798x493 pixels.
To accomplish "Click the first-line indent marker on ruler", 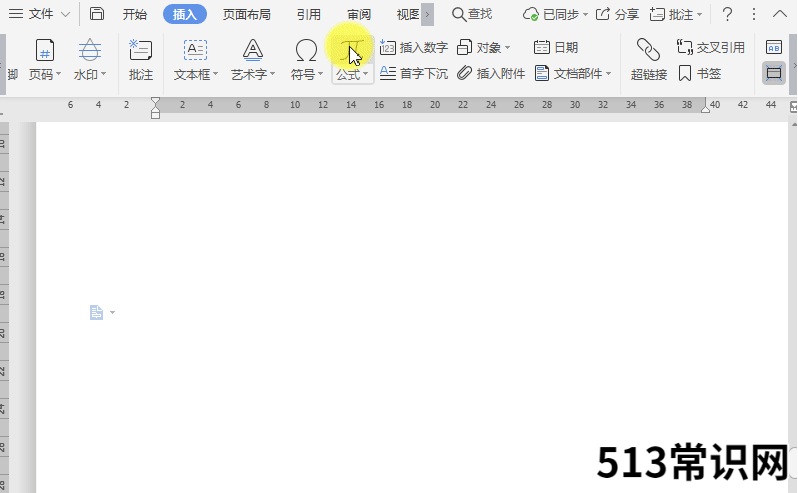I will (x=155, y=101).
